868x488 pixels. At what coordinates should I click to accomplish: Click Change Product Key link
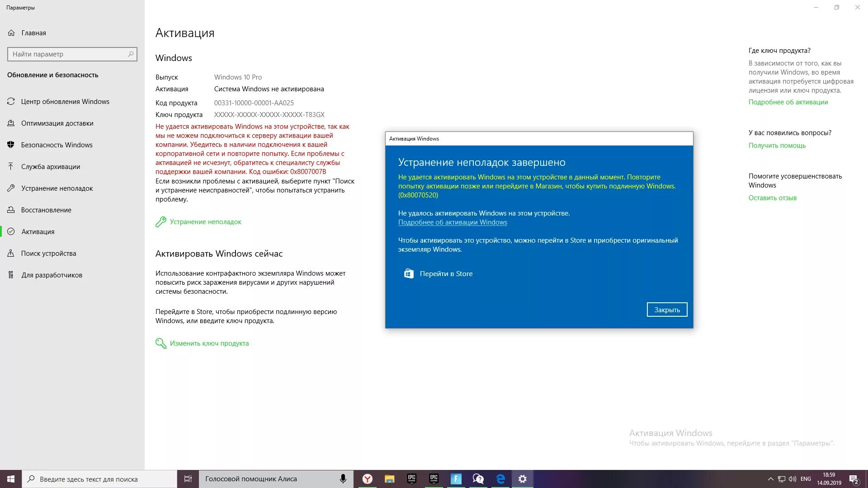click(x=209, y=343)
